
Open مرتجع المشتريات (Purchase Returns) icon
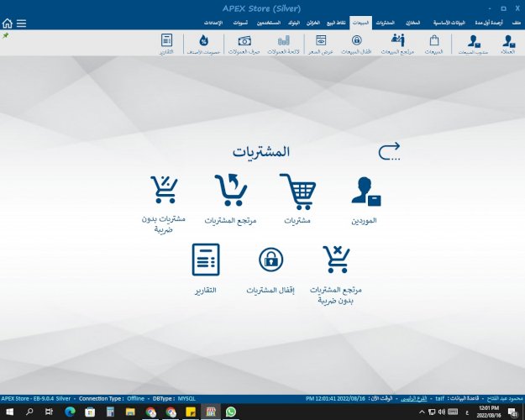pos(230,192)
